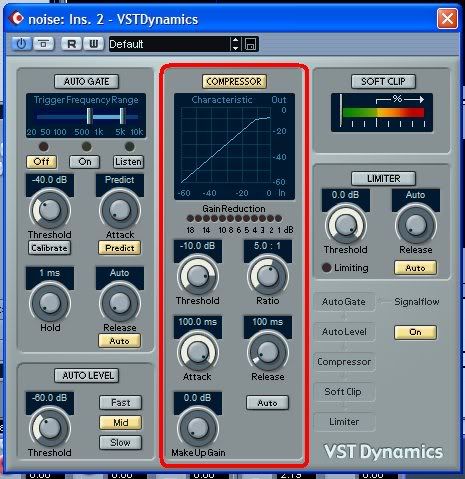
Task: Click the Auto Level Threshold knob
Action: [50, 428]
